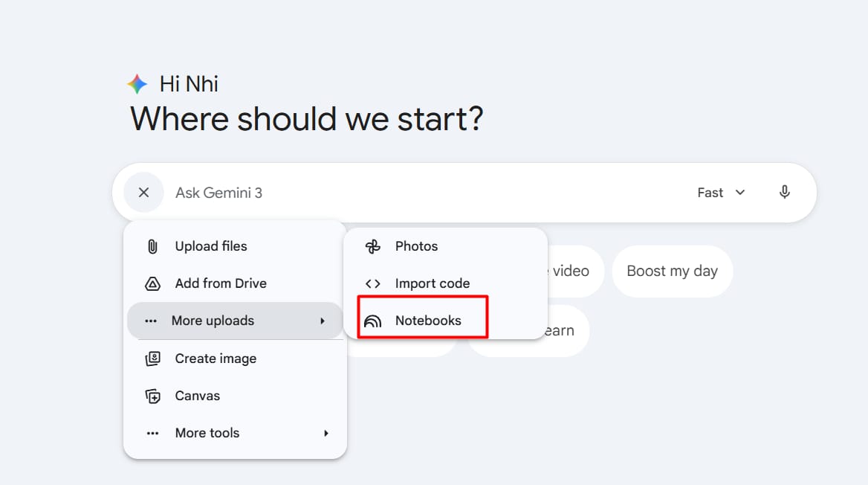Click the X to clear the prompt
The image size is (868, 485).
coord(143,192)
